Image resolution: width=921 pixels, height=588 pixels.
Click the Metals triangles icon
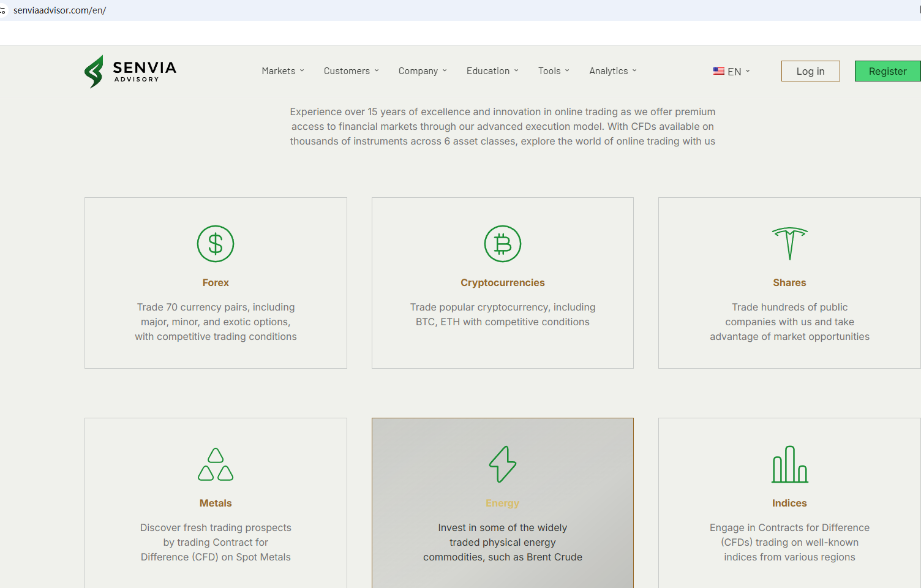216,464
